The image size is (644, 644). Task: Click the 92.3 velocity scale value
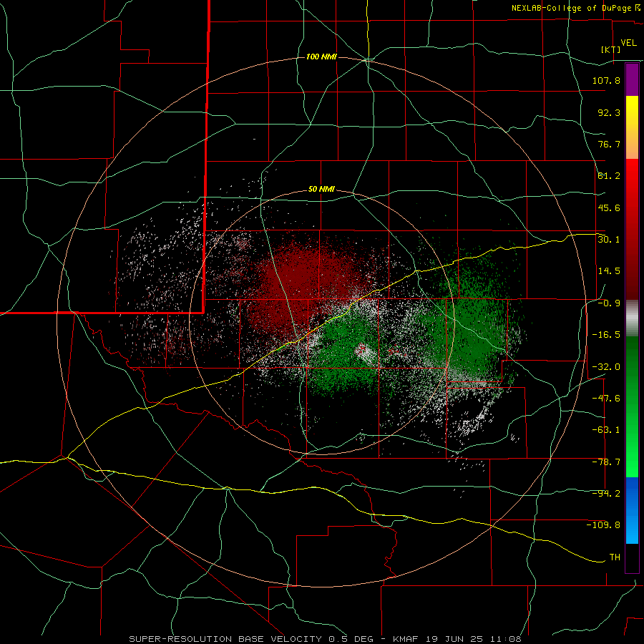click(x=609, y=112)
